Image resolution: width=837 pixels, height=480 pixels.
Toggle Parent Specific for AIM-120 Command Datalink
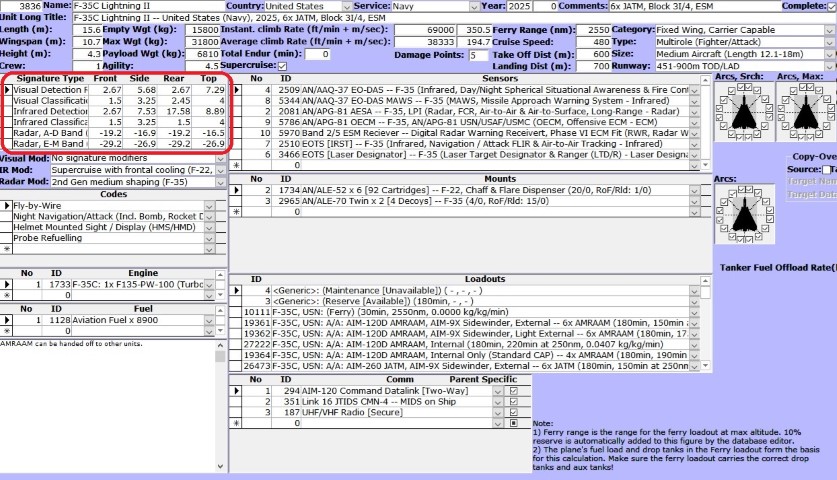514,391
